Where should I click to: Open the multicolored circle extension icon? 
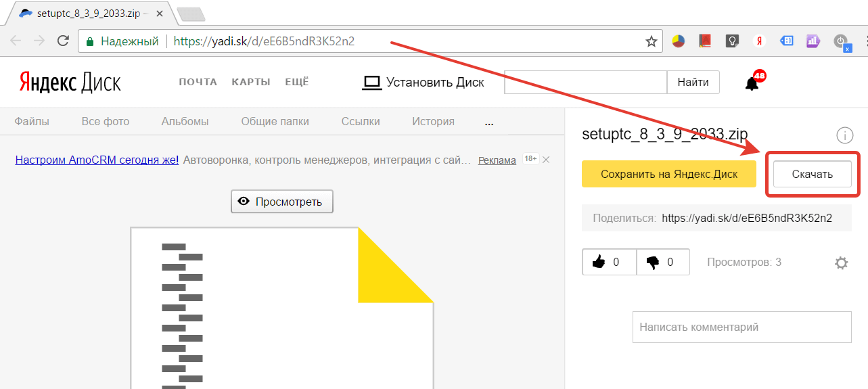678,41
